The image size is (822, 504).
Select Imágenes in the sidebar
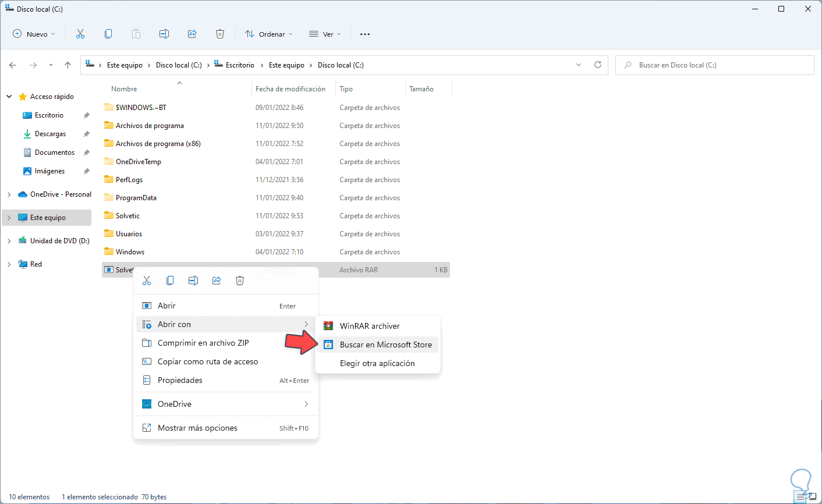tap(49, 171)
